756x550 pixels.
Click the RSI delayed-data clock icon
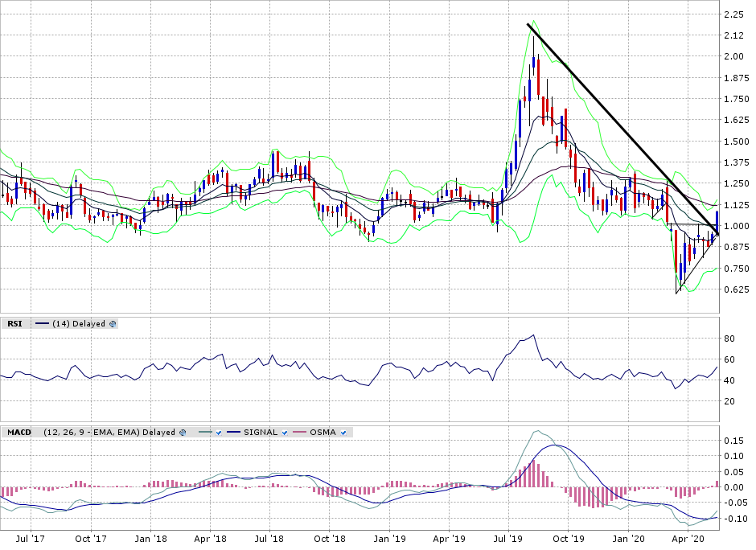coord(113,324)
